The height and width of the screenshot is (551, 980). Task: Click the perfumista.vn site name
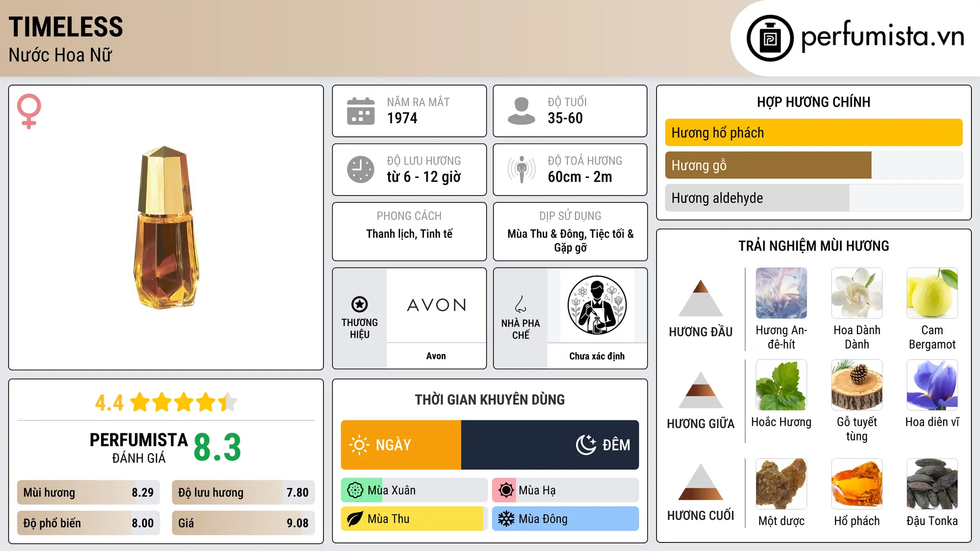(882, 36)
